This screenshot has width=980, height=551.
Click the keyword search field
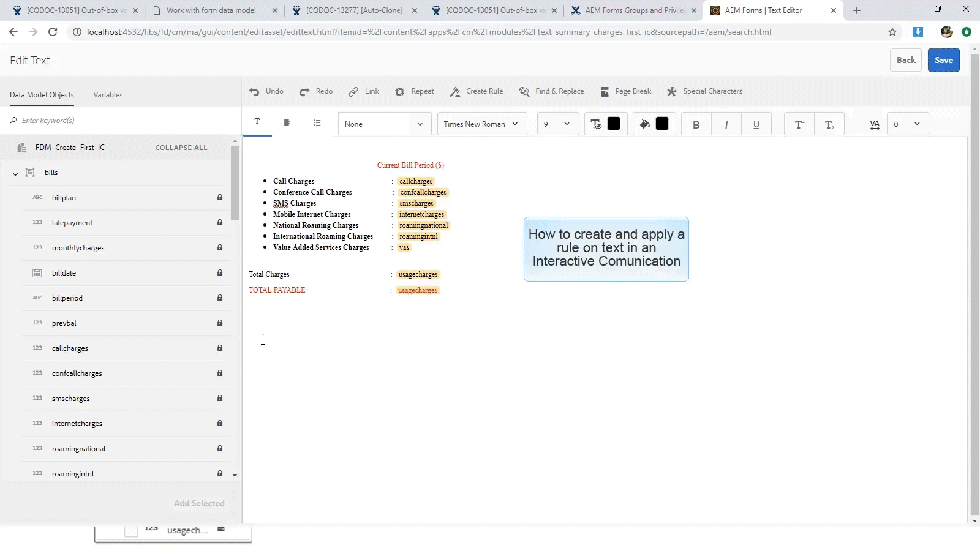[121, 121]
